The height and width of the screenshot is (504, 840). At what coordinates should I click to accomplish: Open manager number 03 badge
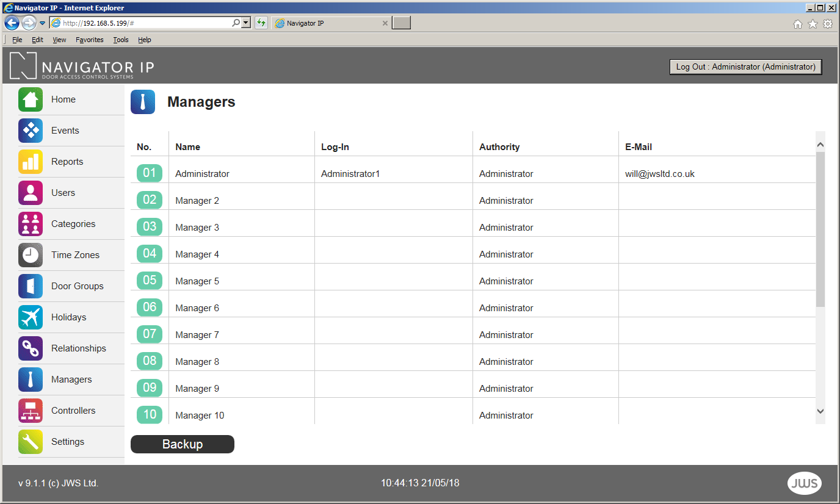click(x=150, y=226)
